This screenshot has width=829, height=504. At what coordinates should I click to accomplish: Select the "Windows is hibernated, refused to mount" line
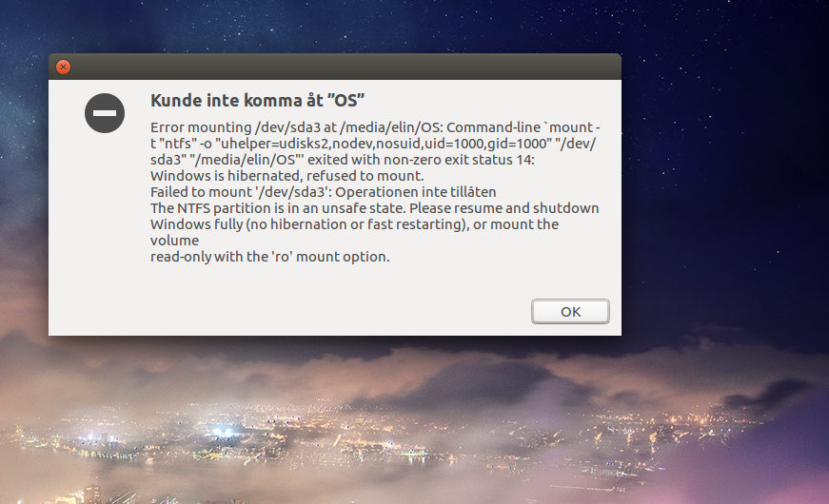(287, 175)
